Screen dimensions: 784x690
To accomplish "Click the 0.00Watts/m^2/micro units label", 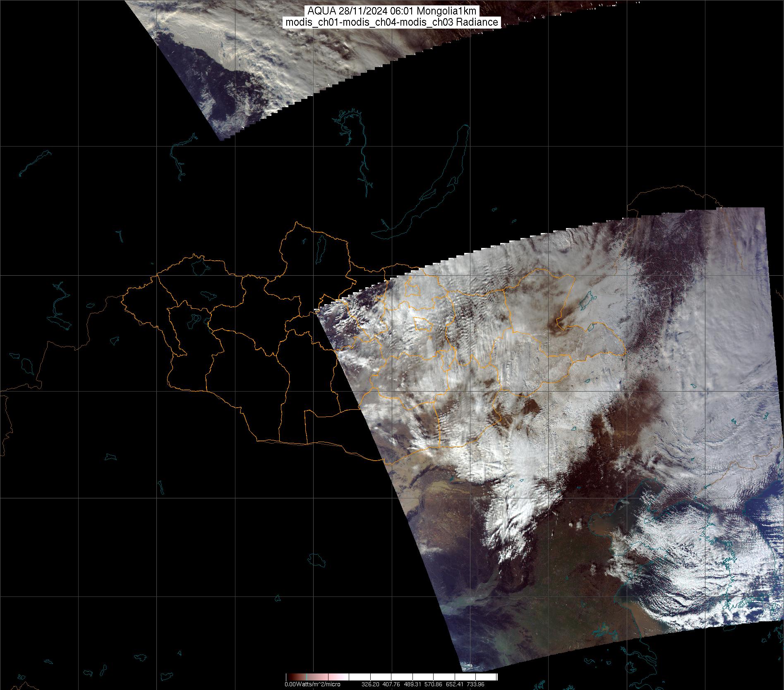I will (x=312, y=684).
